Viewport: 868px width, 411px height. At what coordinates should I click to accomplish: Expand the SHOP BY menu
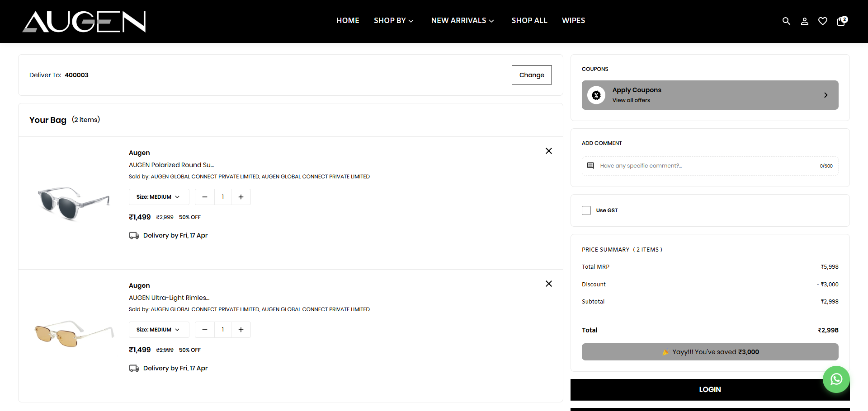(x=394, y=20)
